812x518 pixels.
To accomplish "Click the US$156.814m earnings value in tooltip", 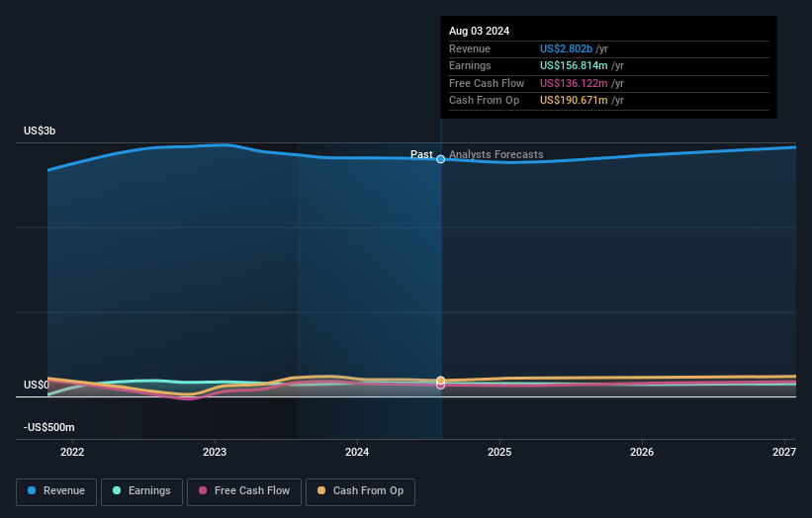I will coord(574,65).
